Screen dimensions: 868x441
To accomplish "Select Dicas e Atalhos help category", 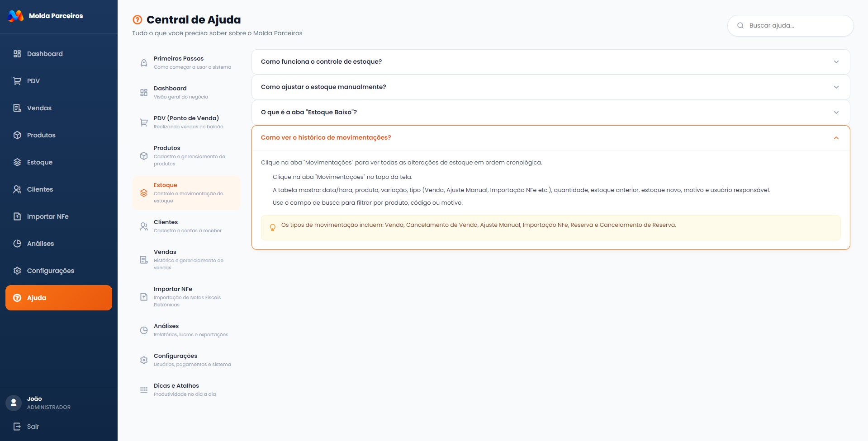I will pyautogui.click(x=186, y=389).
